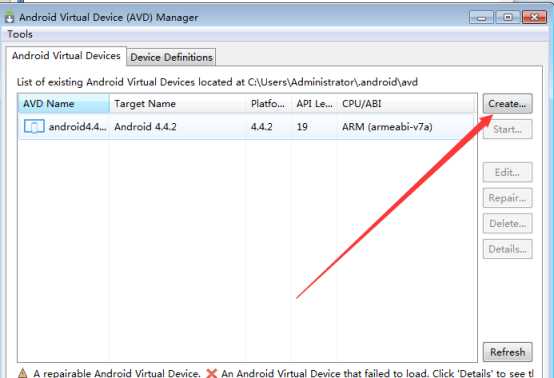
Task: Switch to Device Definitions tab
Action: coord(171,57)
